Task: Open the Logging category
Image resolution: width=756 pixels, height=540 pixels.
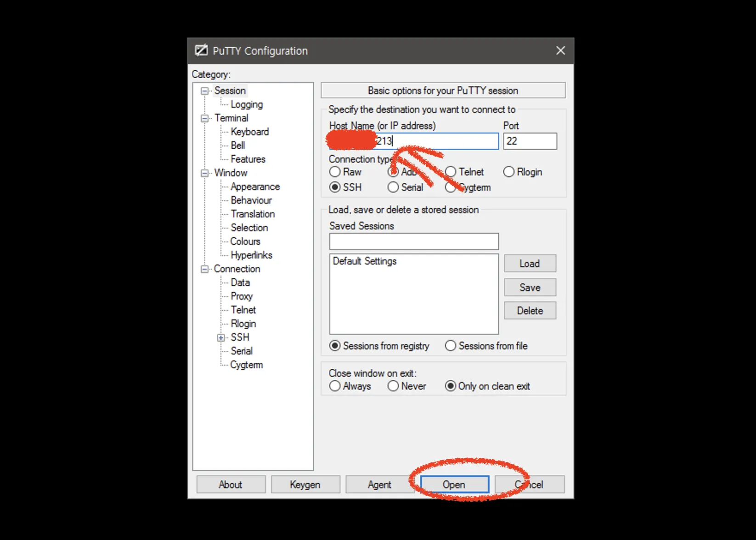Action: pyautogui.click(x=247, y=105)
